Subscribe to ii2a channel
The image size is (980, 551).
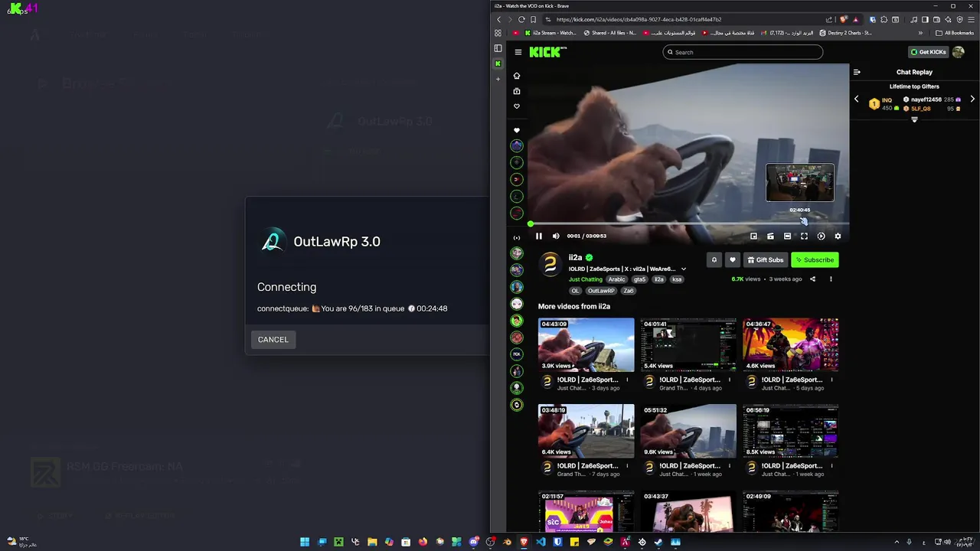[x=815, y=260]
